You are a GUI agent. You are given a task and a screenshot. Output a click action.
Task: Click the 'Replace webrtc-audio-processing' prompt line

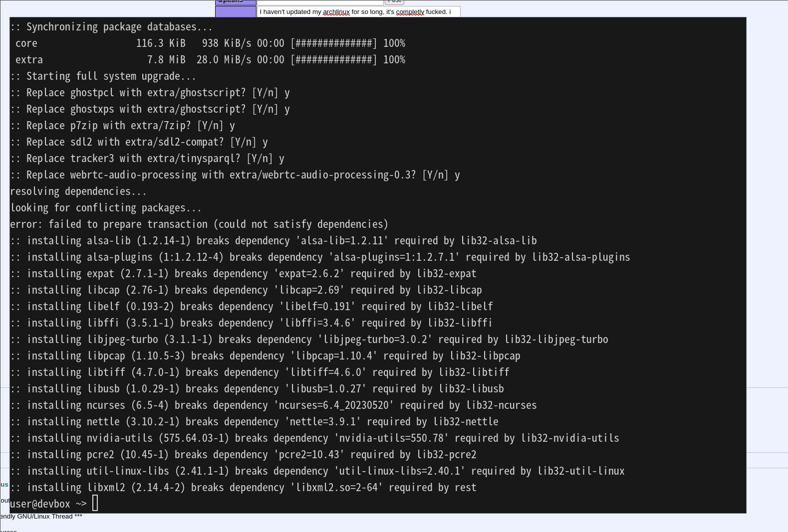click(x=235, y=175)
